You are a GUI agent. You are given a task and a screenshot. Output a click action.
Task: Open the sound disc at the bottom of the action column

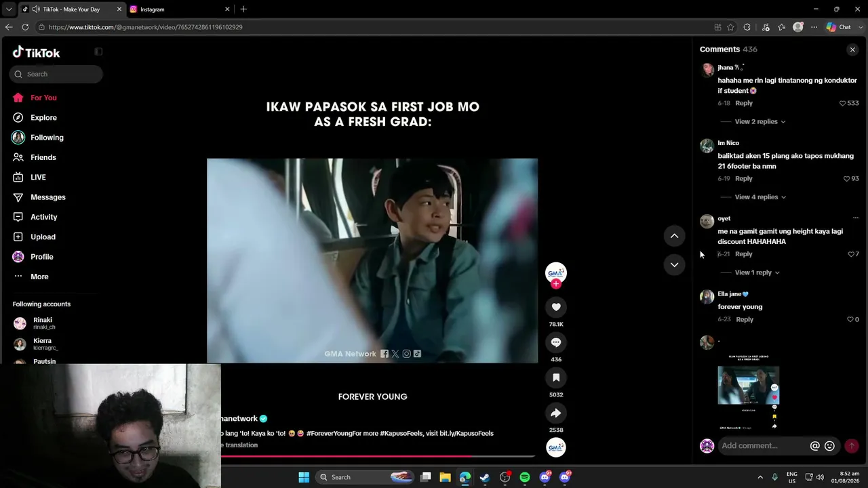tap(556, 447)
